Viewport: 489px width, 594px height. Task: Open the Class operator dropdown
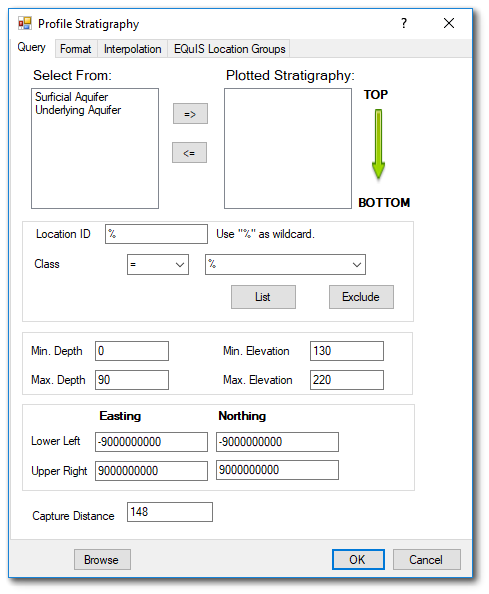point(158,264)
